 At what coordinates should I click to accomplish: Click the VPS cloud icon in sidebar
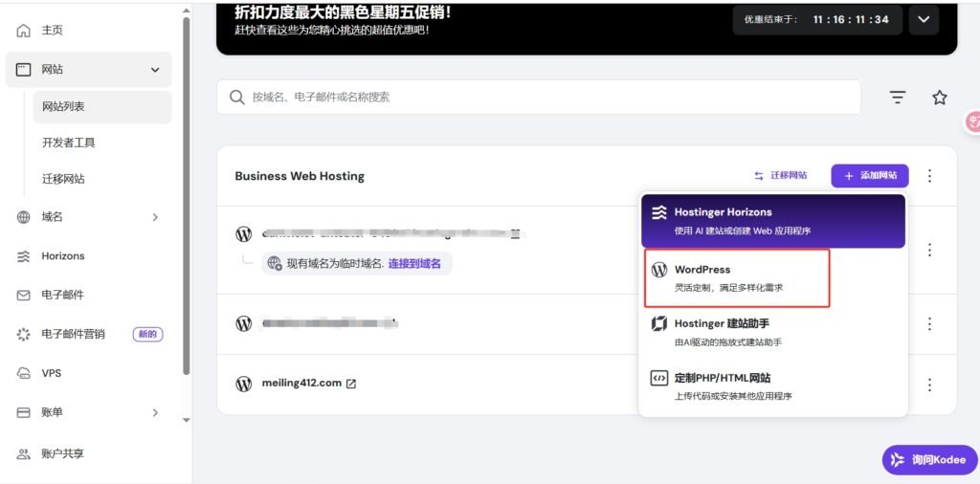point(24,373)
